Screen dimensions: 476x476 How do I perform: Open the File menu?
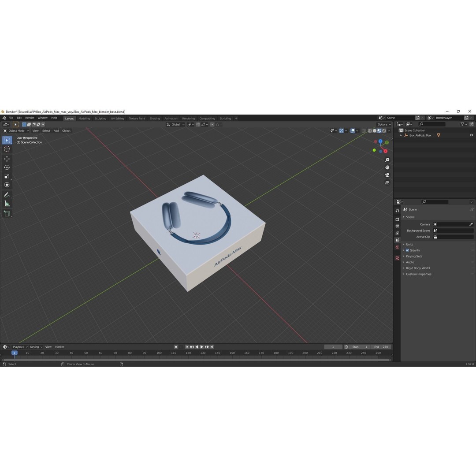pos(11,118)
